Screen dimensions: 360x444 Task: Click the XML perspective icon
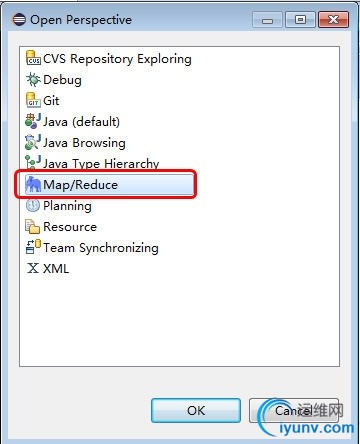click(33, 268)
